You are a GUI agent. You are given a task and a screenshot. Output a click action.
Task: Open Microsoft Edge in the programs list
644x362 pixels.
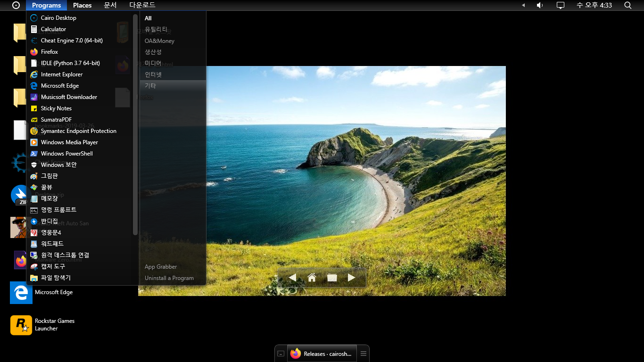tap(80, 86)
